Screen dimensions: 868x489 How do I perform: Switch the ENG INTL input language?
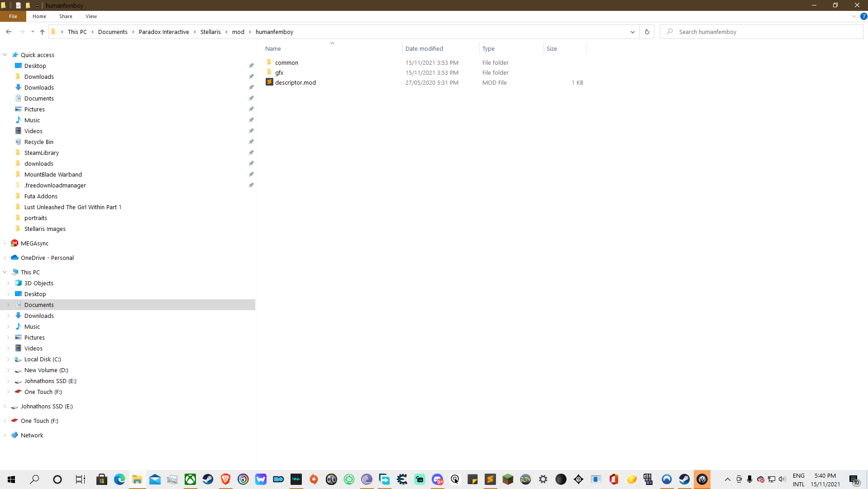coord(799,479)
